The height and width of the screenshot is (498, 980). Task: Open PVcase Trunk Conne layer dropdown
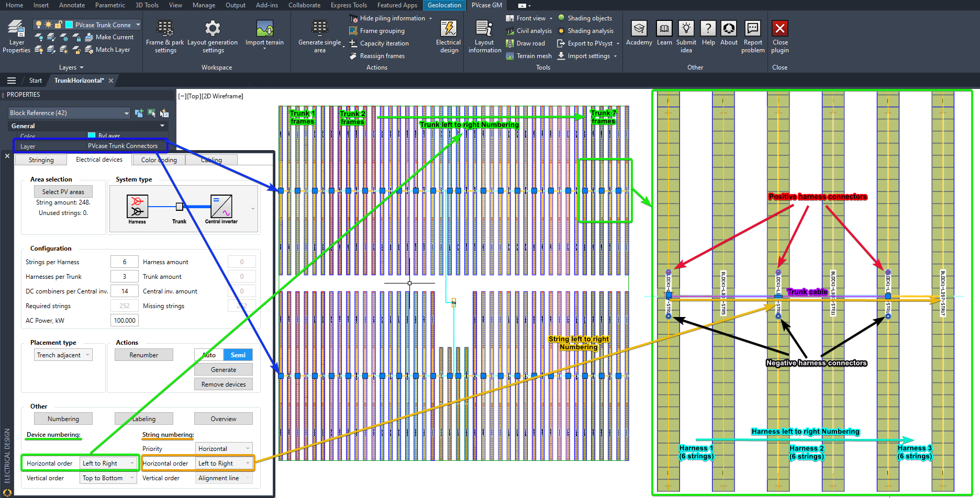tap(138, 25)
